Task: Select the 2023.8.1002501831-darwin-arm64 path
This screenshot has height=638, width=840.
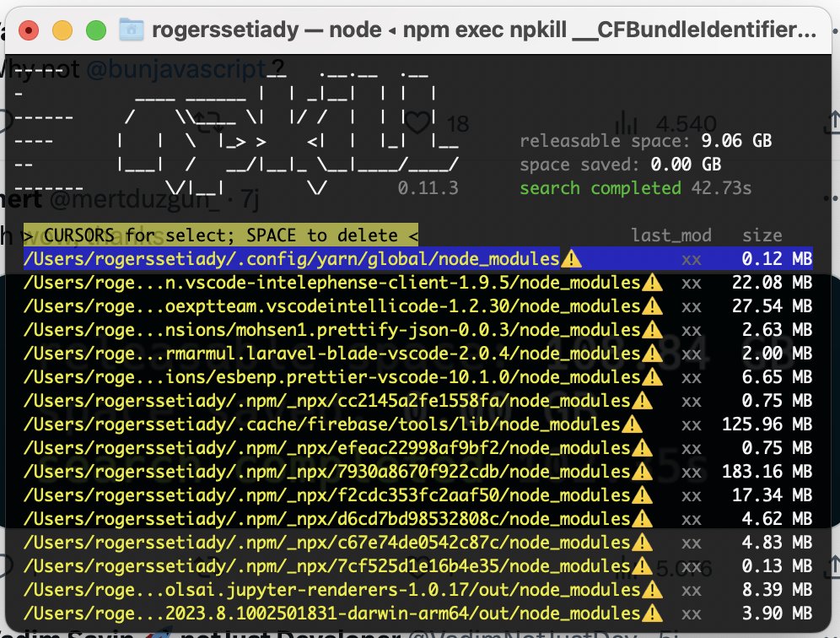Action: pyautogui.click(x=332, y=613)
